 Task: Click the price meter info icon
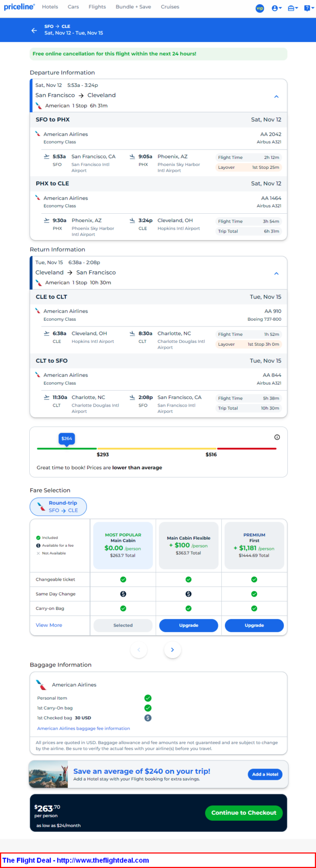point(277,437)
